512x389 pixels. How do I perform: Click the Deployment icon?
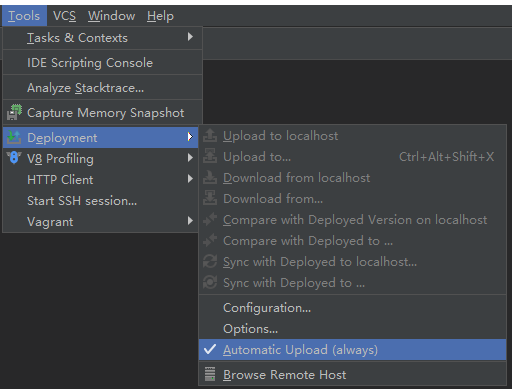pyautogui.click(x=14, y=137)
